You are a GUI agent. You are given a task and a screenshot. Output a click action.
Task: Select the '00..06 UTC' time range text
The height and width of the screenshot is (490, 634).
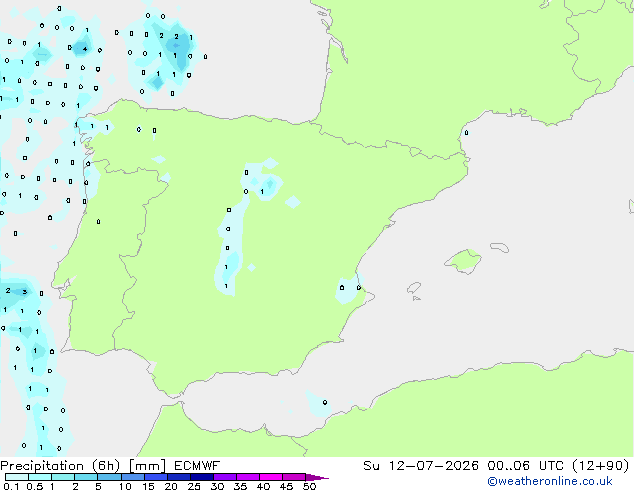click(525, 466)
